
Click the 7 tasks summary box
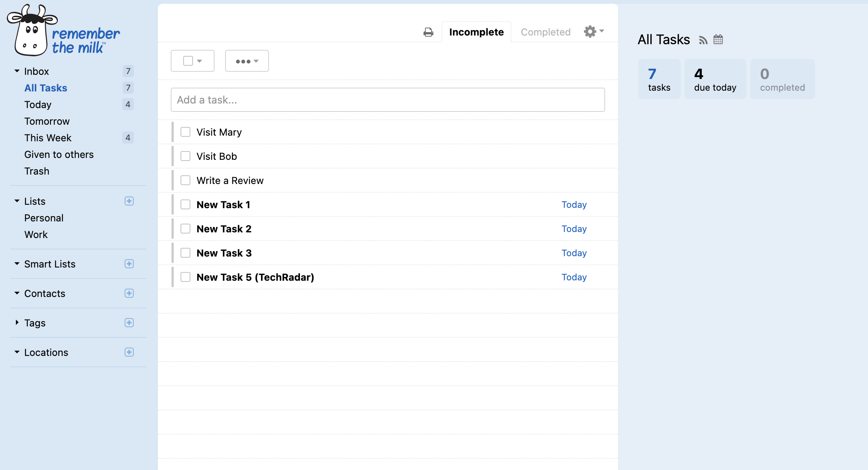(659, 79)
